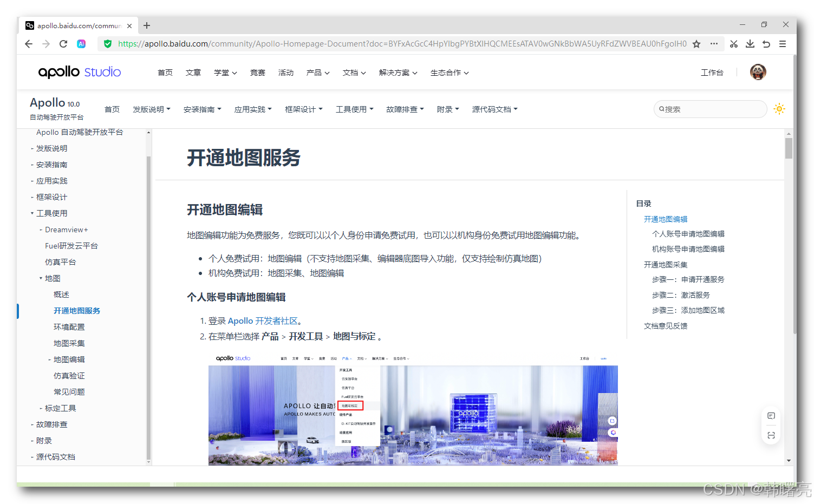814x504 pixels.
Task: Expand 安装指南 in the sidebar tree
Action: pos(51,165)
